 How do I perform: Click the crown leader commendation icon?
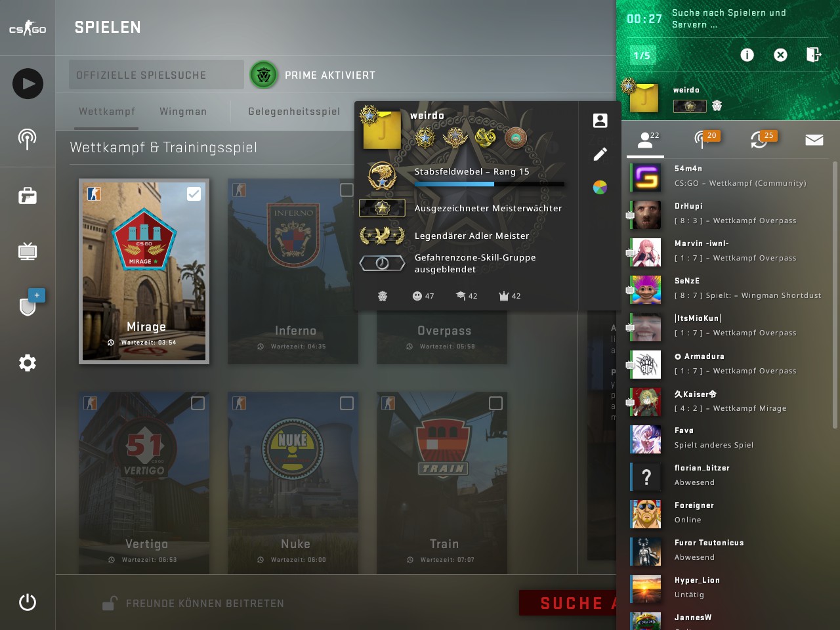pyautogui.click(x=504, y=296)
